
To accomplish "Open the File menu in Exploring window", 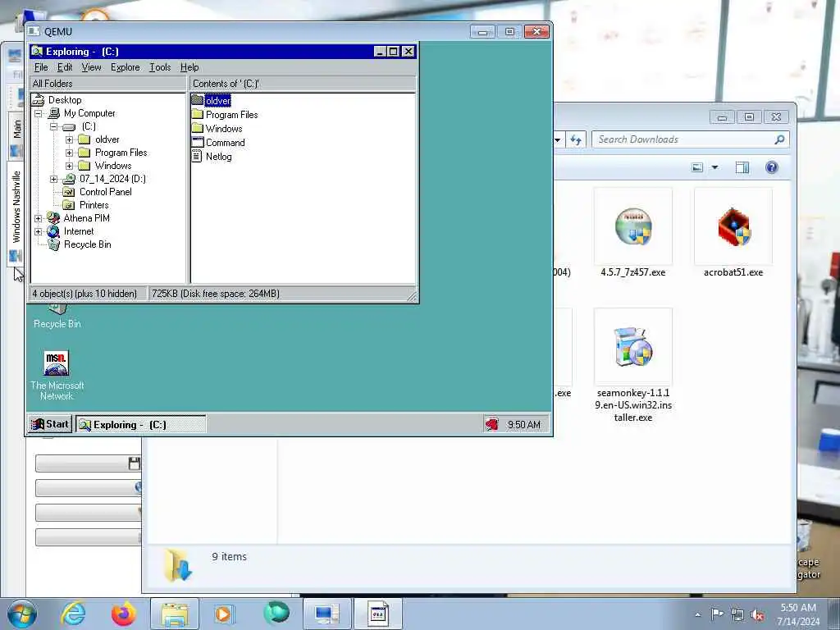I will coord(41,67).
